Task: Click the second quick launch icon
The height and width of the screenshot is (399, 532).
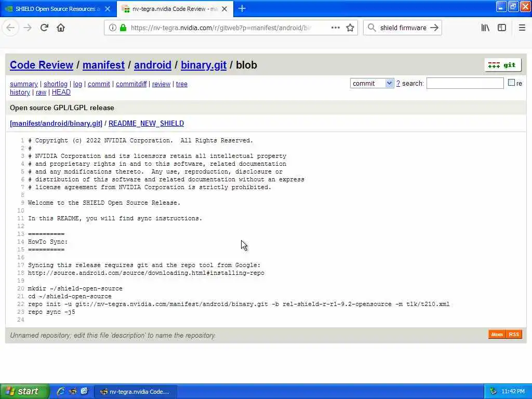Action: tap(73, 392)
